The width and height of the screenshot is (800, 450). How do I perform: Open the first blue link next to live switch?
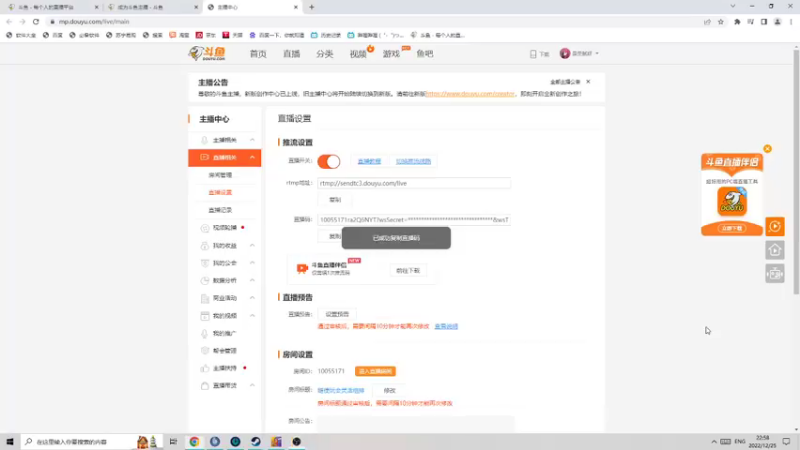(x=369, y=161)
